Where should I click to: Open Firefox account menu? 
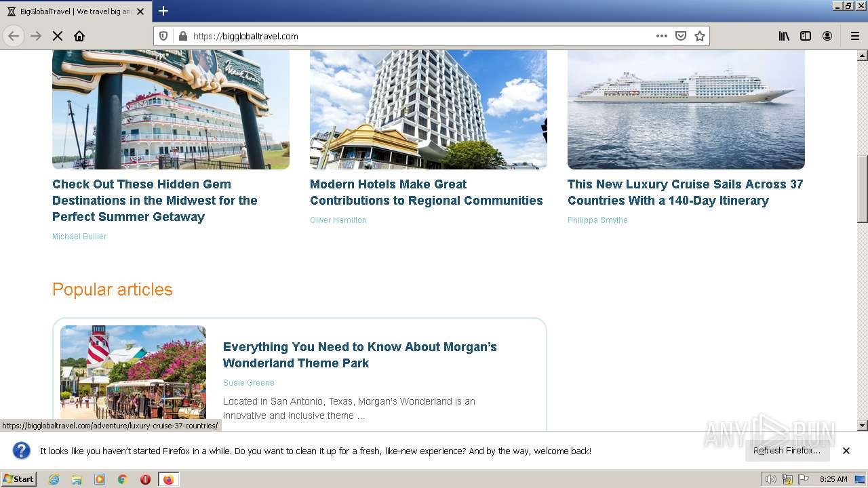827,36
